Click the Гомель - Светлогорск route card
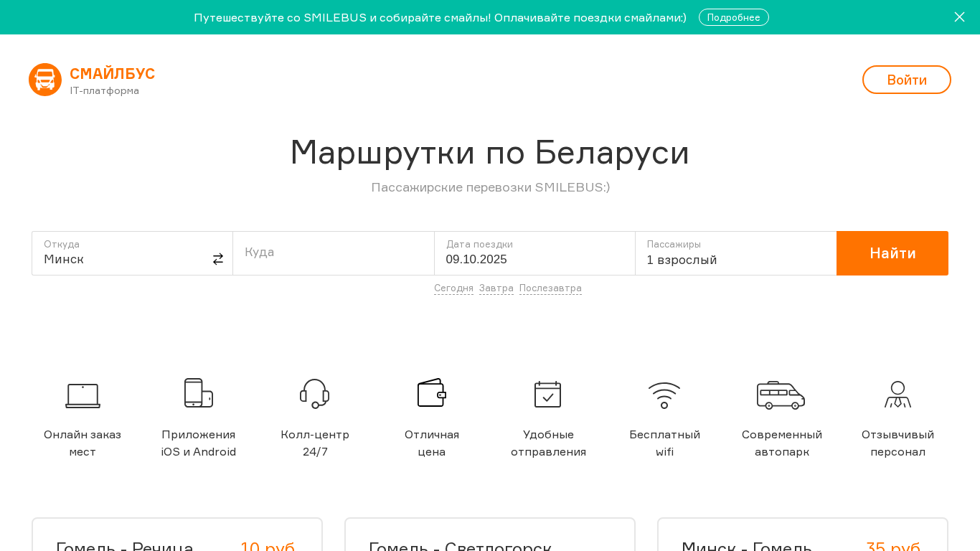The image size is (980, 551). [490, 534]
